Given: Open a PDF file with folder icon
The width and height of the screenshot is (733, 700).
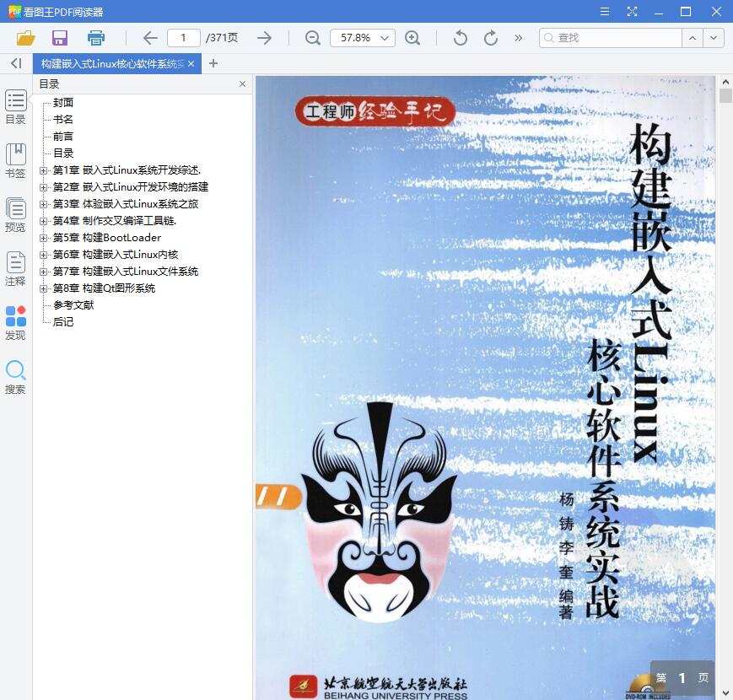Looking at the screenshot, I should point(25,38).
